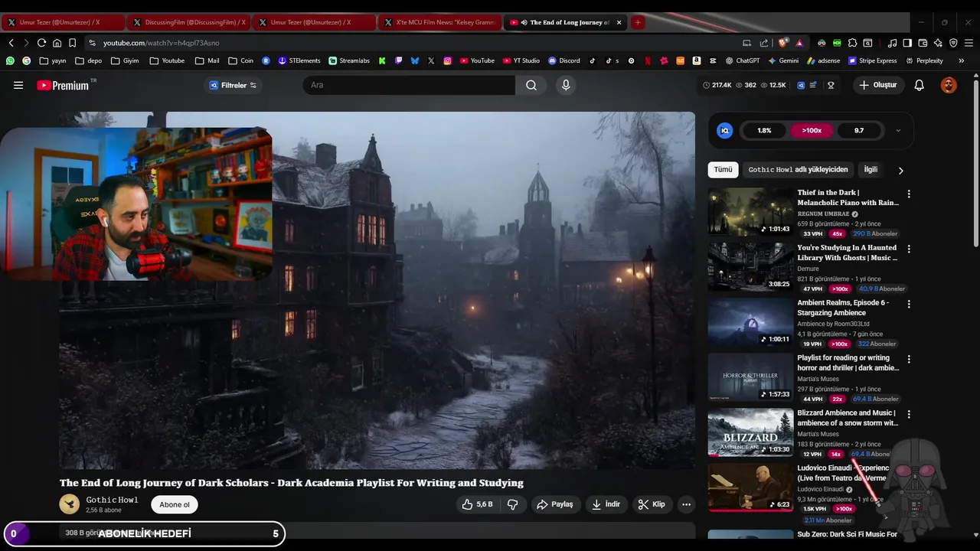The width and height of the screenshot is (980, 551).
Task: Open the Leo AI sparkle icon
Action: [938, 43]
